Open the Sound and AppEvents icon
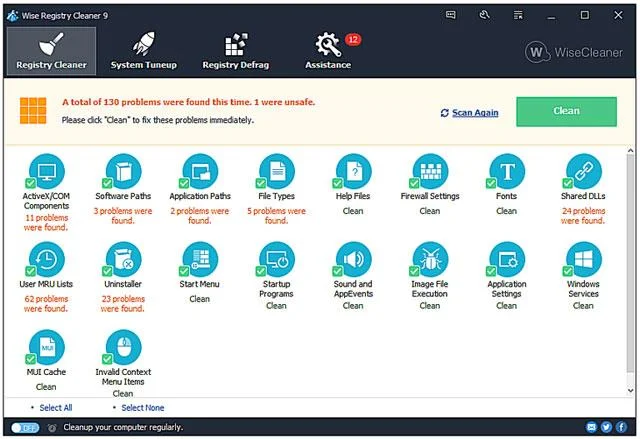Viewport: 640px width, 439px height. click(x=354, y=259)
